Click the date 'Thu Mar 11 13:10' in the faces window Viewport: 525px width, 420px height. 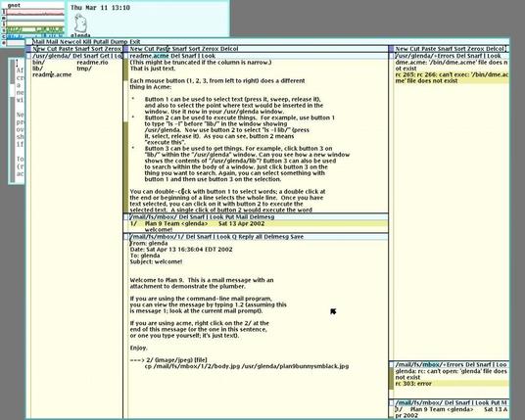tap(100, 8)
